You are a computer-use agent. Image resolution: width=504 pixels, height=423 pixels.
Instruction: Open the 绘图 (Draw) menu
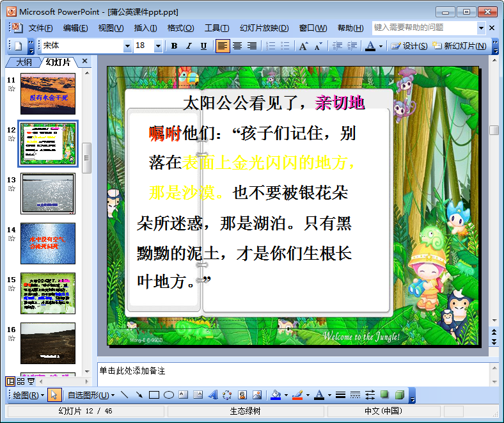click(29, 395)
